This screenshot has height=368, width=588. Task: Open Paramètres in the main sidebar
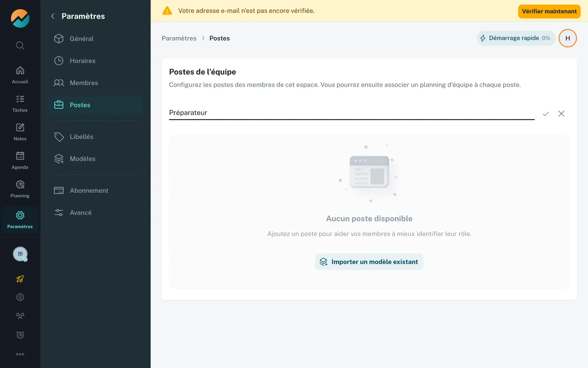(20, 220)
